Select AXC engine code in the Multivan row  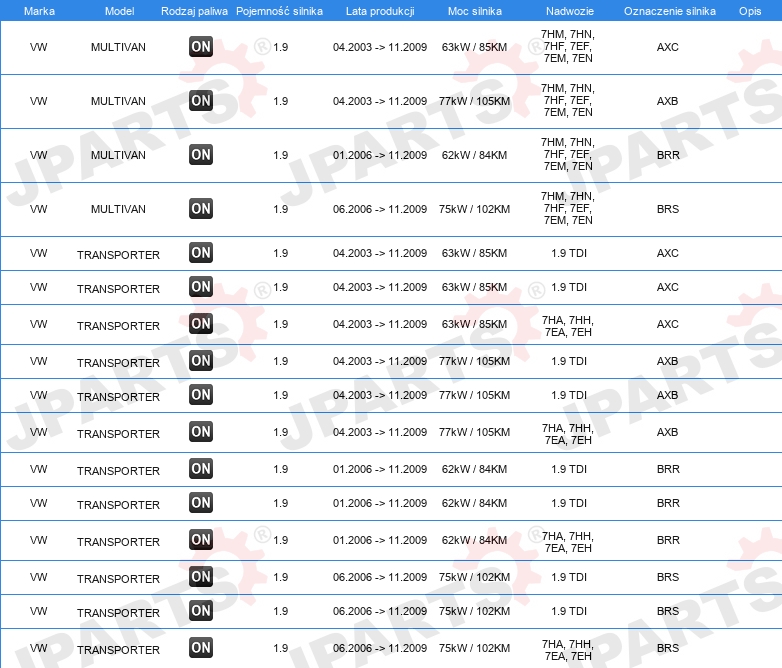pyautogui.click(x=668, y=47)
